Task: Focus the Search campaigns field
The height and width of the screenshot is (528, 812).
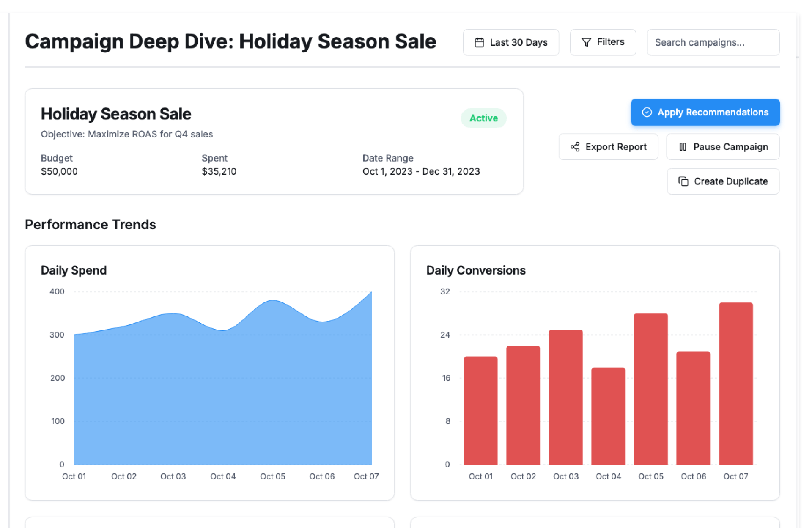Action: coord(713,42)
